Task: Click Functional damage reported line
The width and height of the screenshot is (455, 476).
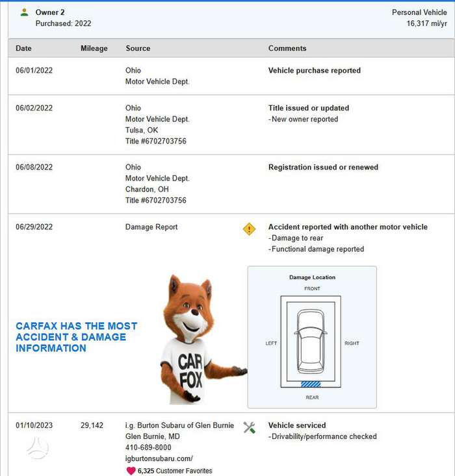Action: point(316,249)
